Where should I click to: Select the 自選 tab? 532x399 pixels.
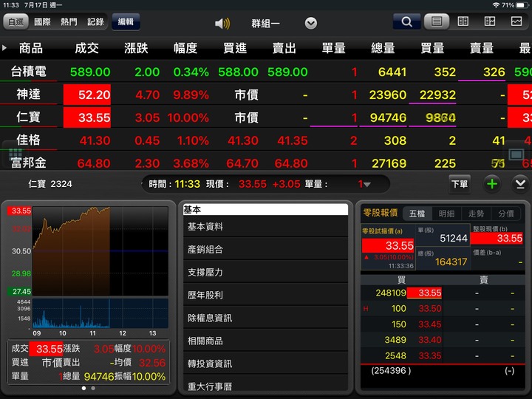(16, 22)
